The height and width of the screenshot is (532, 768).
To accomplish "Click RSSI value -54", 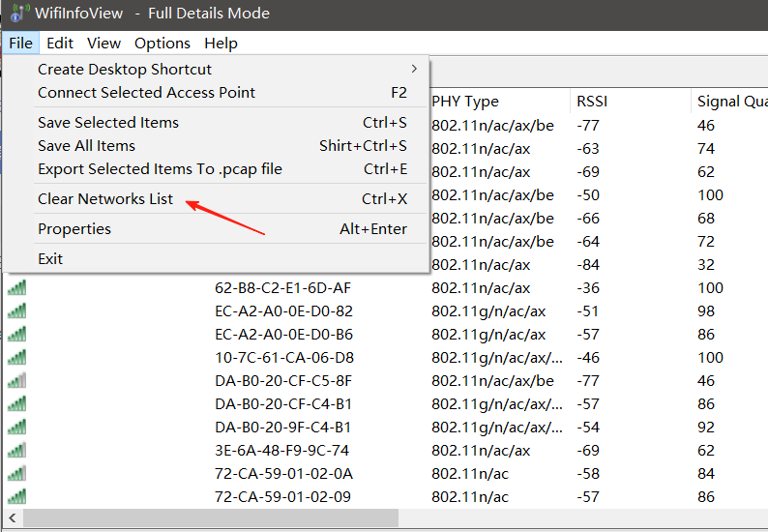I will (588, 428).
